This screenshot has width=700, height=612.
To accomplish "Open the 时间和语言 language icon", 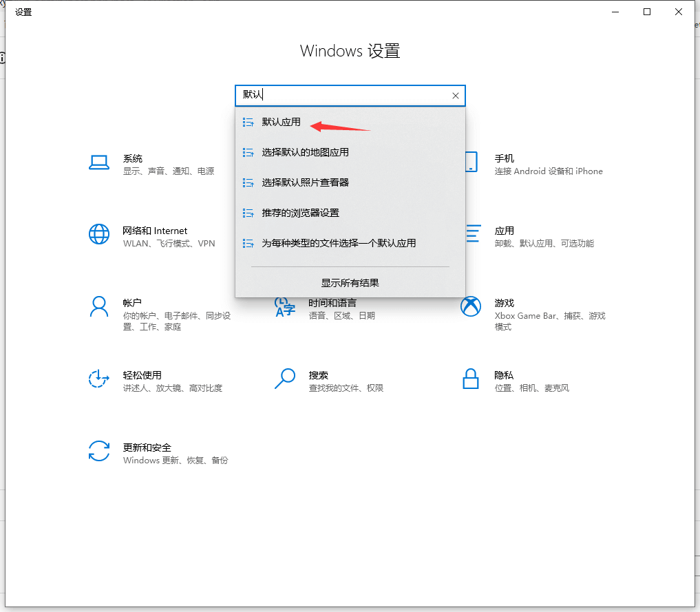I will (285, 308).
